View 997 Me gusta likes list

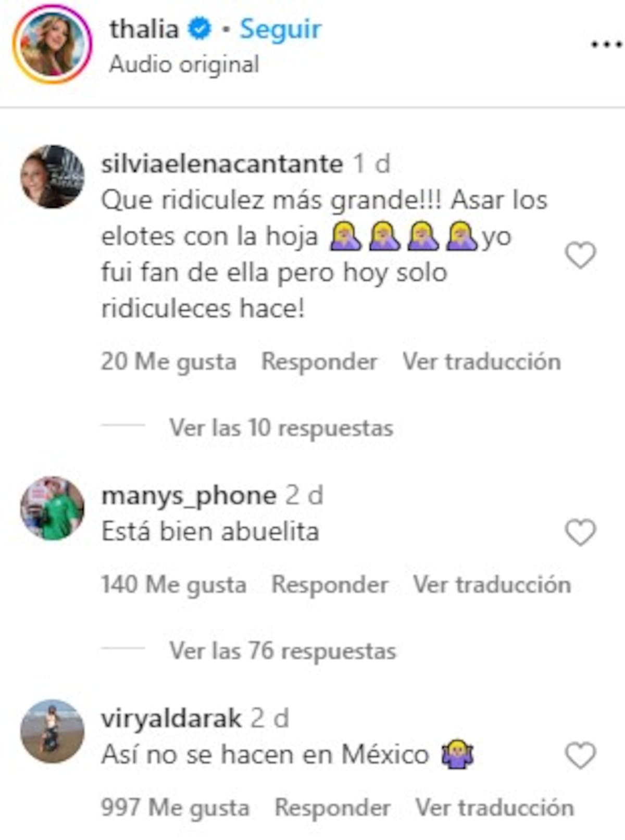(175, 808)
